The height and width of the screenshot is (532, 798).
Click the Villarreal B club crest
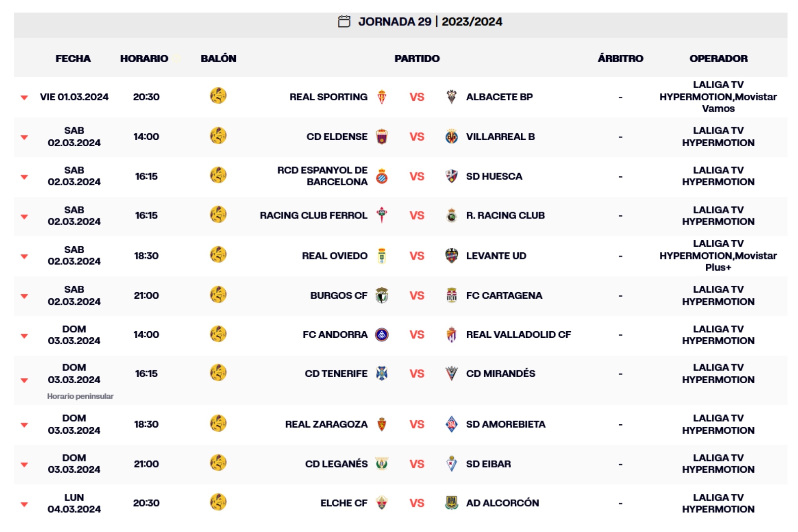[451, 137]
